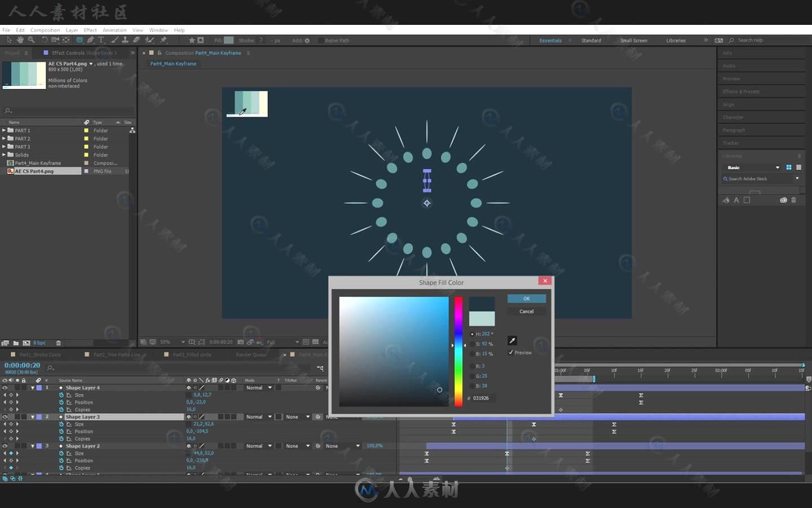Click the toolbar Fill color swatch
The image size is (812, 508).
click(x=228, y=40)
